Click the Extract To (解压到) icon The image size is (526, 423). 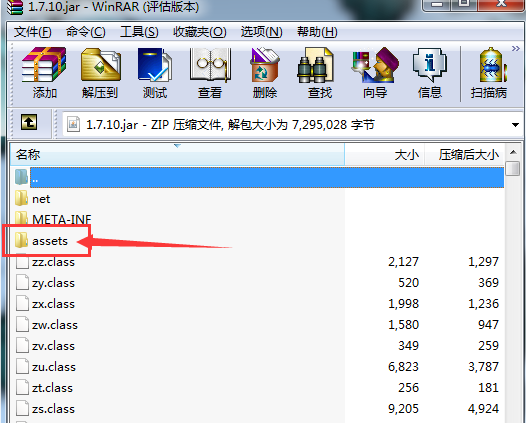101,65
